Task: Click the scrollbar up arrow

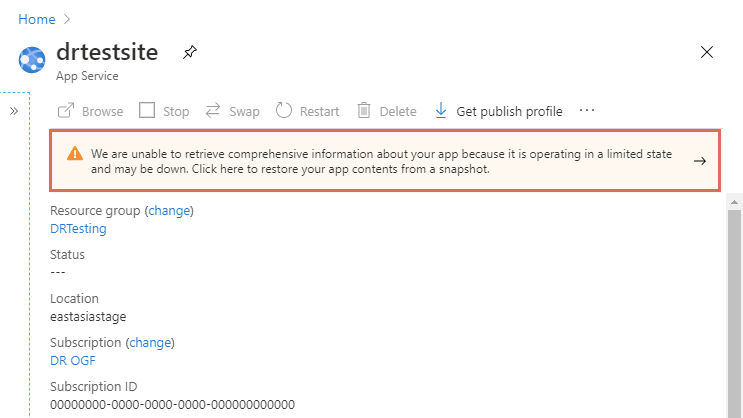Action: point(734,202)
